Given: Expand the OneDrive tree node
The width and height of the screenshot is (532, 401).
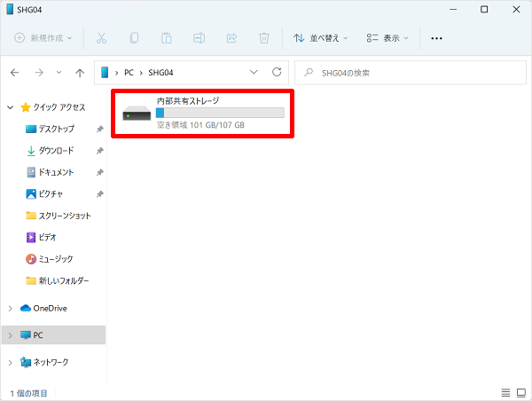Looking at the screenshot, I should [x=10, y=309].
